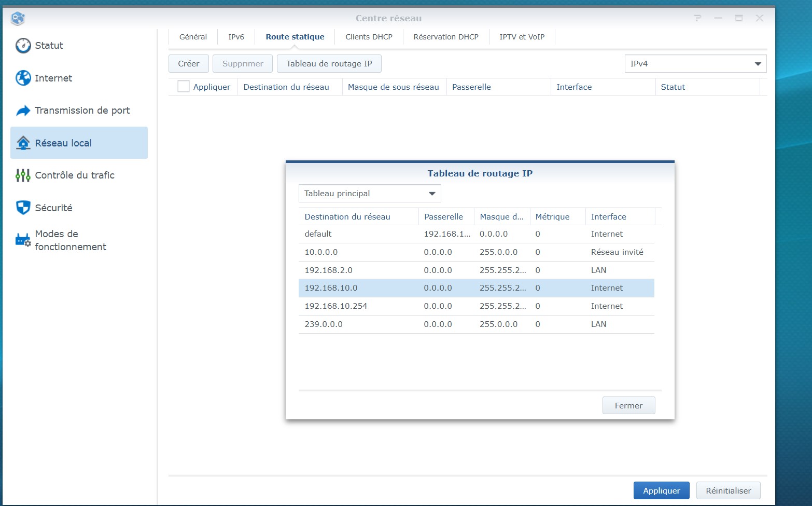Viewport: 812px width, 506px height.
Task: Click the Fermer button
Action: (x=628, y=405)
